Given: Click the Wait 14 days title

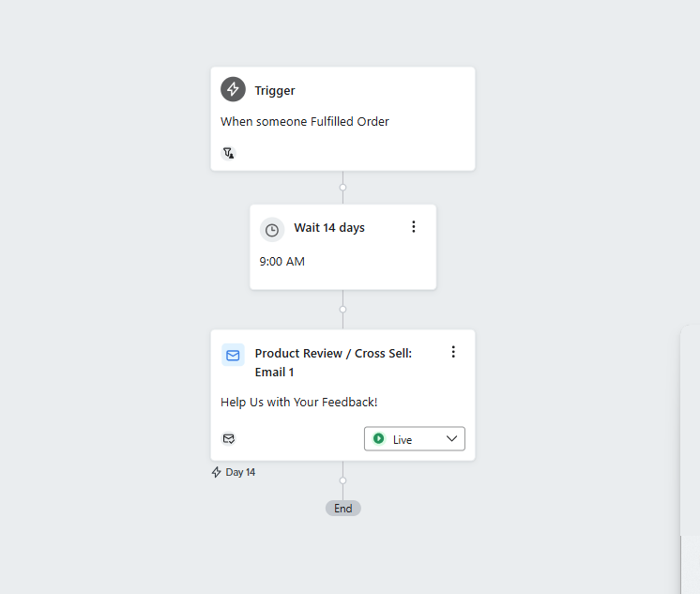Looking at the screenshot, I should pyautogui.click(x=329, y=228).
